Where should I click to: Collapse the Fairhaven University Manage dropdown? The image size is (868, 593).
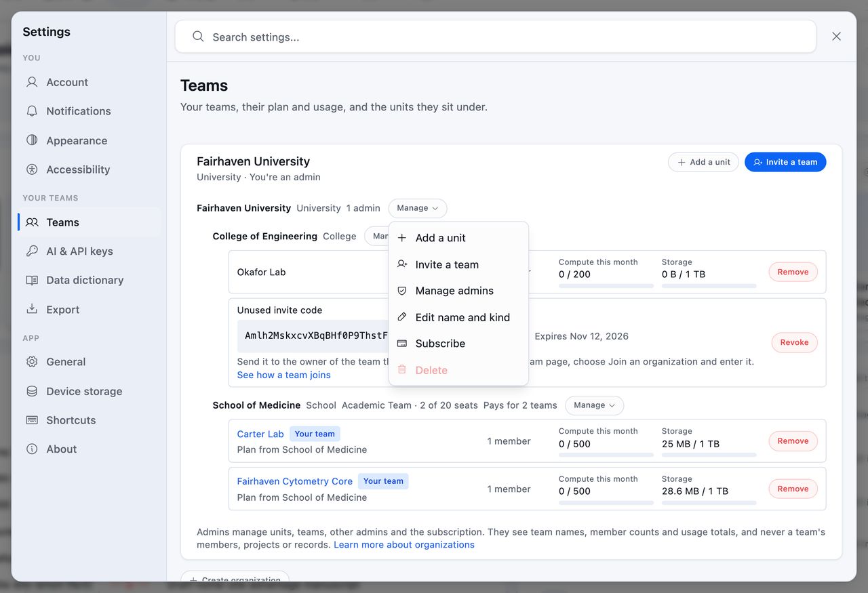[x=418, y=208]
